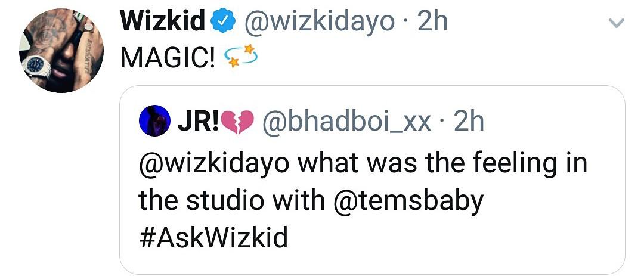Open the @bhadboi_xx handle
The width and height of the screenshot is (644, 276).
pos(346,122)
